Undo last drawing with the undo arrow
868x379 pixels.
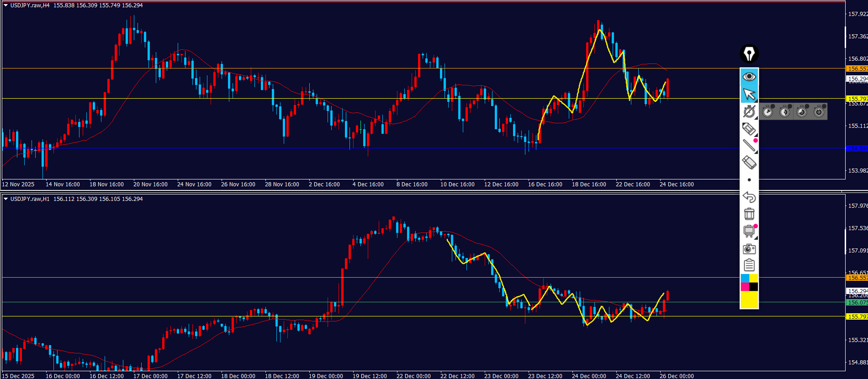749,197
